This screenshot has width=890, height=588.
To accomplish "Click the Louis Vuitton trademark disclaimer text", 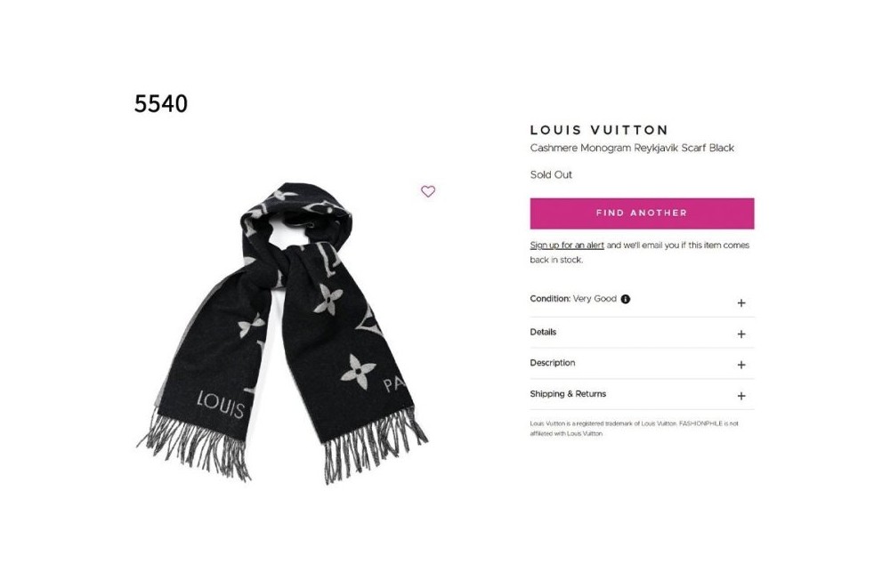I will pyautogui.click(x=634, y=429).
